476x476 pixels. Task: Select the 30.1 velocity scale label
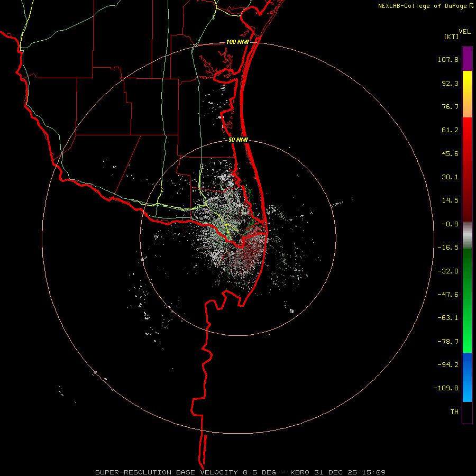pyautogui.click(x=450, y=177)
